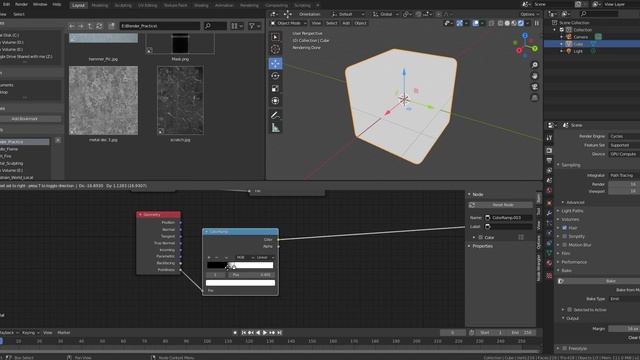Switch to solid viewport shading icon
Image resolution: width=640 pixels, height=360 pixels.
(507, 23)
